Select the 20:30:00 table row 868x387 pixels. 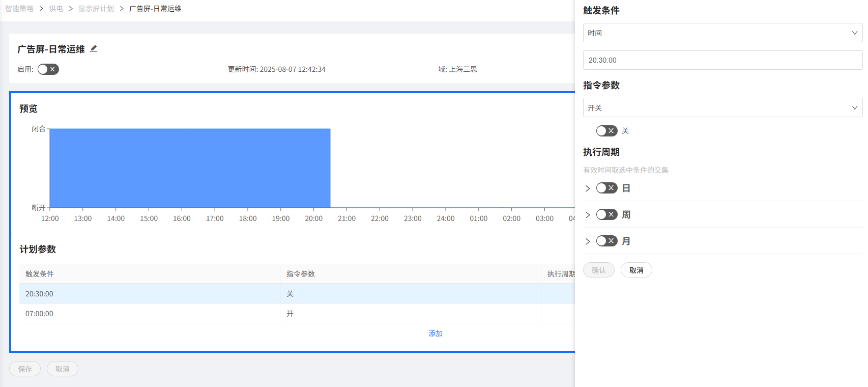click(x=297, y=294)
